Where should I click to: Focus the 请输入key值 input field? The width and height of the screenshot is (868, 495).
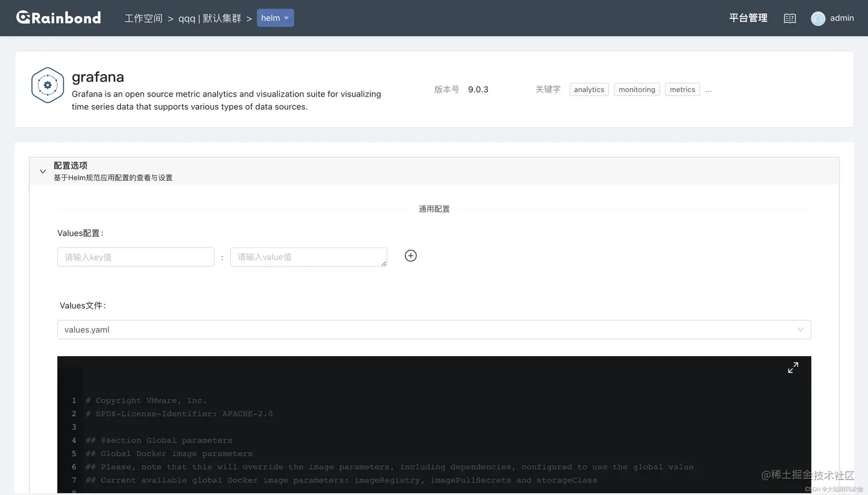(x=135, y=257)
